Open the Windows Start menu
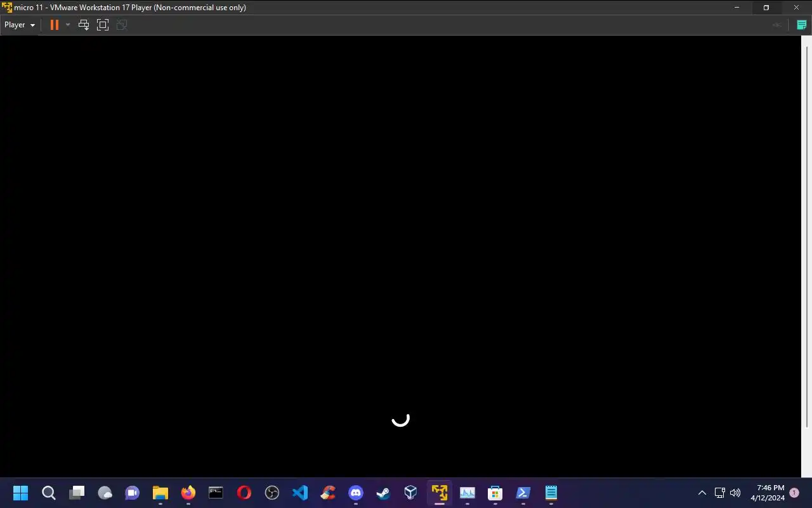Image resolution: width=812 pixels, height=508 pixels. click(21, 493)
